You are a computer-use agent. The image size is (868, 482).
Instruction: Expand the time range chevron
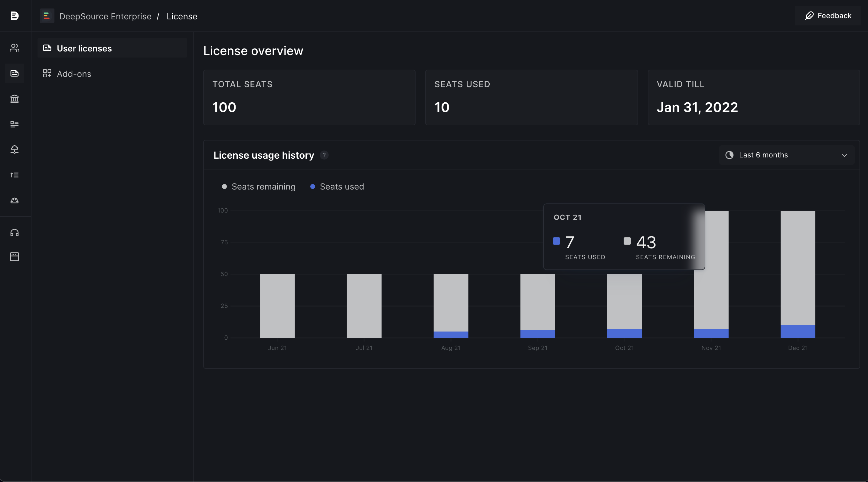point(844,156)
